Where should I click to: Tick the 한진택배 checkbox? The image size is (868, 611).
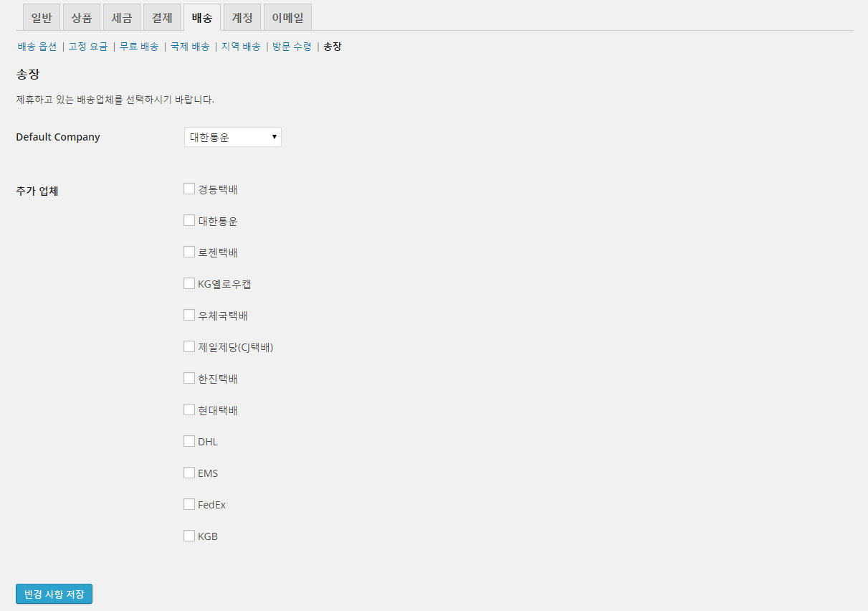(x=189, y=378)
